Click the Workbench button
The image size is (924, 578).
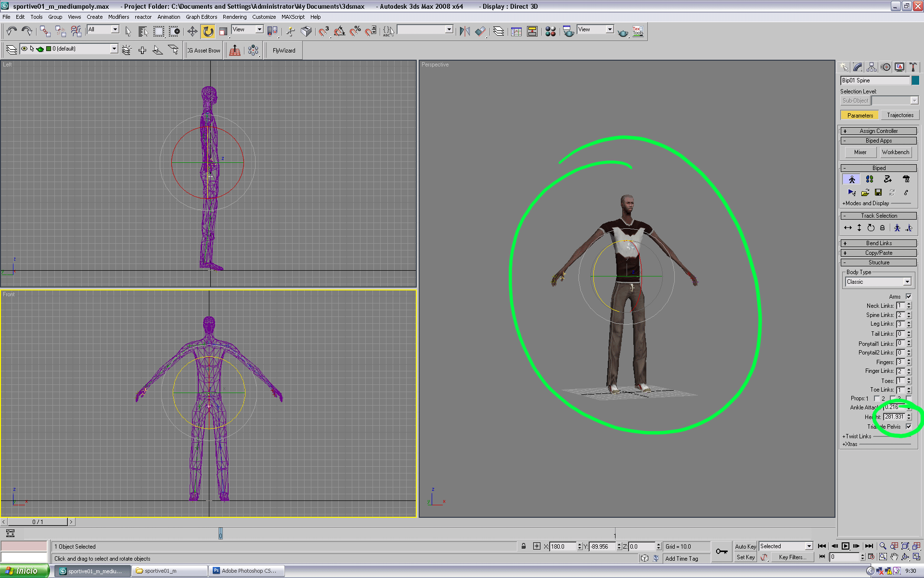[896, 152]
